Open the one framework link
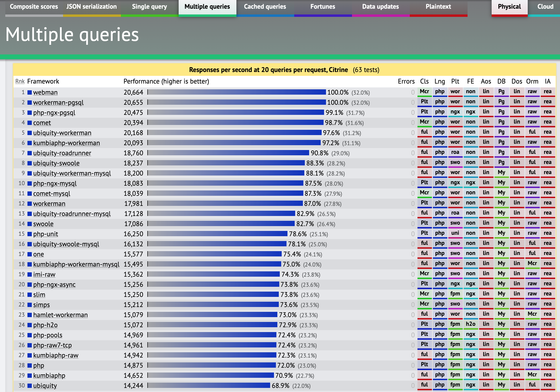The height and width of the screenshot is (392, 560). [x=39, y=255]
